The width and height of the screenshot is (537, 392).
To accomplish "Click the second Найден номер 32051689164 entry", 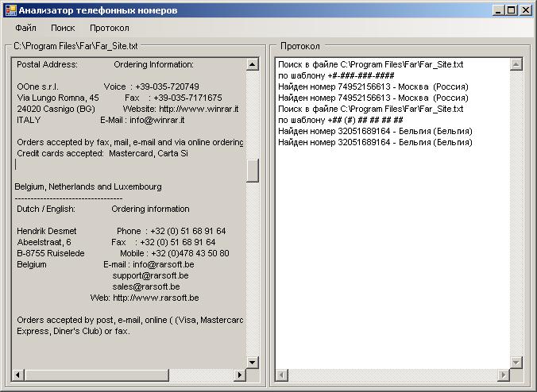I will click(375, 142).
